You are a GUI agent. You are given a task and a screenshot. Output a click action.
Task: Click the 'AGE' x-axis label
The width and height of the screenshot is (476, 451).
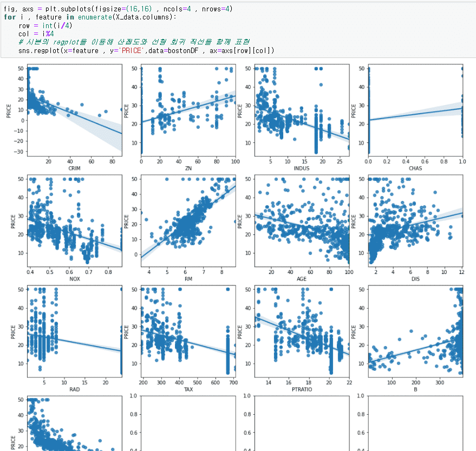[302, 279]
